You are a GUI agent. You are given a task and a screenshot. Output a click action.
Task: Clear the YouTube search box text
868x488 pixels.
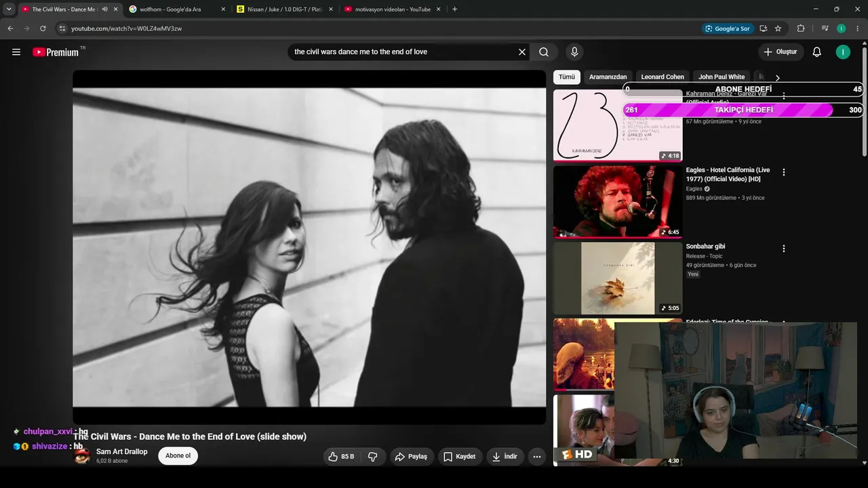coord(522,52)
